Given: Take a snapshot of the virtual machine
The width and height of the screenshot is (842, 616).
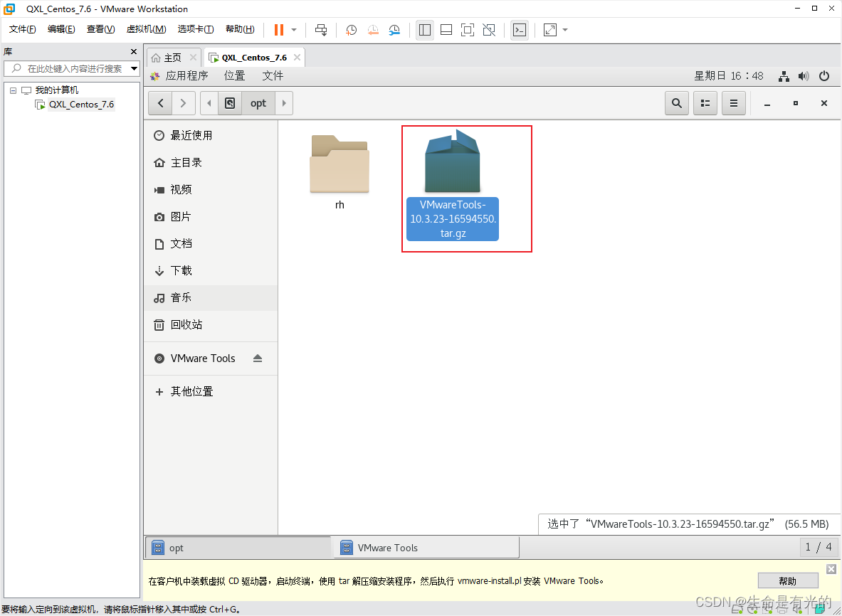Looking at the screenshot, I should [351, 29].
